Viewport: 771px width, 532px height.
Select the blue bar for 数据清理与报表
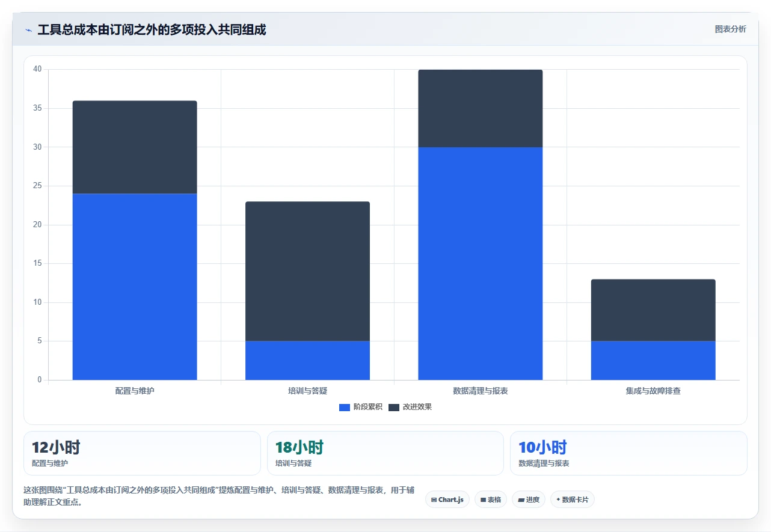coord(481,263)
